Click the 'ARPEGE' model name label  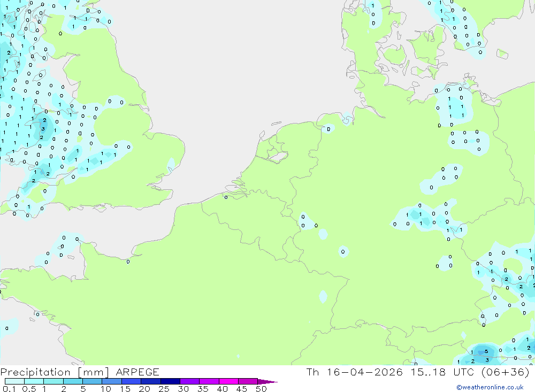coord(137,372)
